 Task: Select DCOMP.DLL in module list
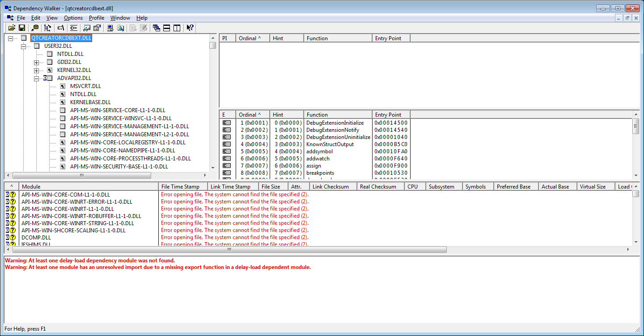pyautogui.click(x=36, y=238)
